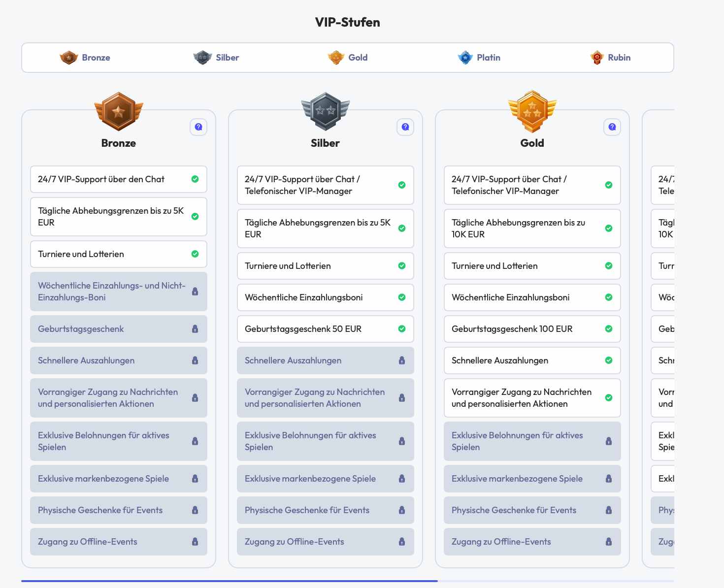This screenshot has width=724, height=588.
Task: Open the Rubin tier tab
Action: click(x=610, y=58)
